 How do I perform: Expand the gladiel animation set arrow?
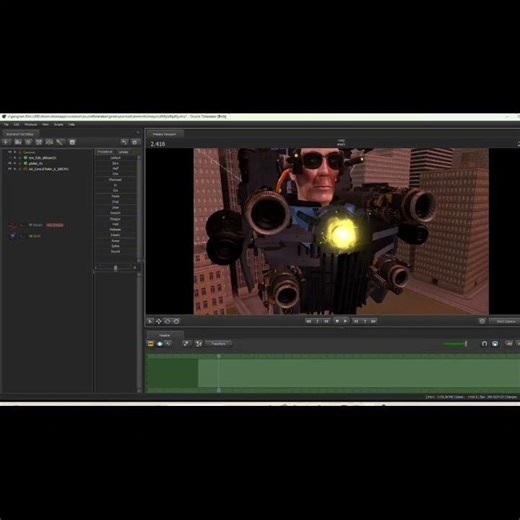point(15,163)
